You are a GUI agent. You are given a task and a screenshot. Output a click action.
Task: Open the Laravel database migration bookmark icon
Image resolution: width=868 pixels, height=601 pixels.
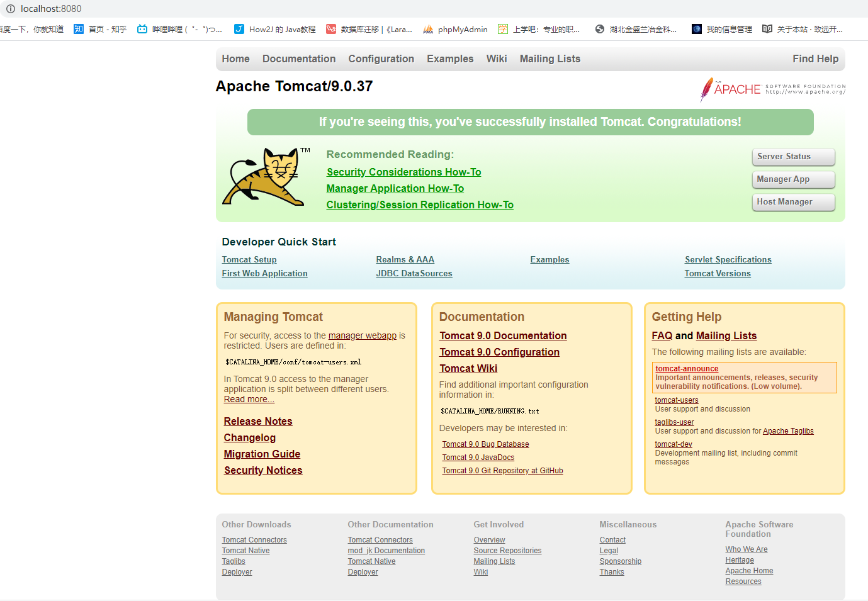[x=331, y=29]
